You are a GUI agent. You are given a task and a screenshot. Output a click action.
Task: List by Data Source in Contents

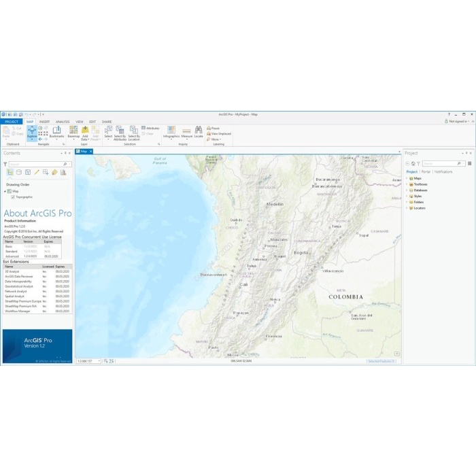click(19, 172)
